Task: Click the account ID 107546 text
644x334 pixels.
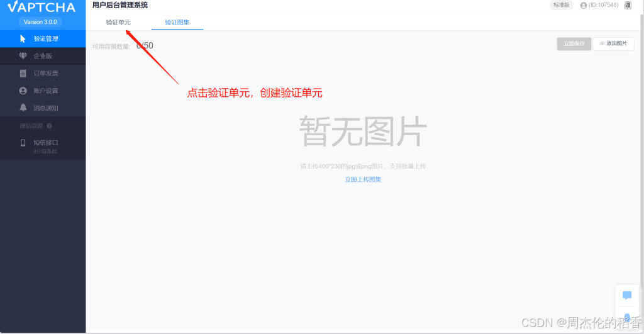Action: point(603,6)
